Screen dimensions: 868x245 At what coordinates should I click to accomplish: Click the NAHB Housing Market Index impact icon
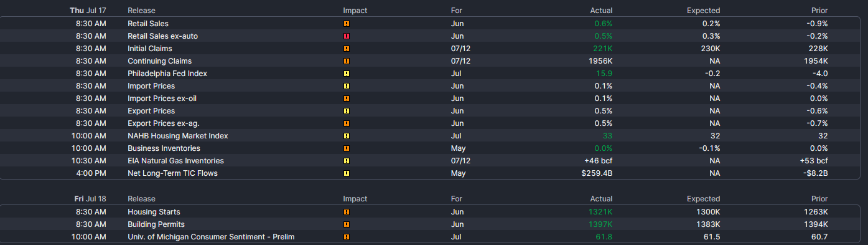[x=347, y=136]
